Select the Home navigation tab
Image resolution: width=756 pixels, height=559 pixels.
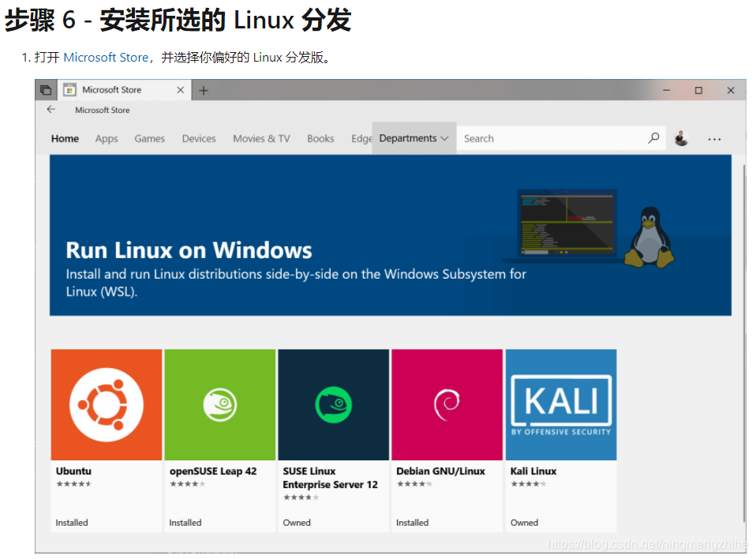(65, 138)
